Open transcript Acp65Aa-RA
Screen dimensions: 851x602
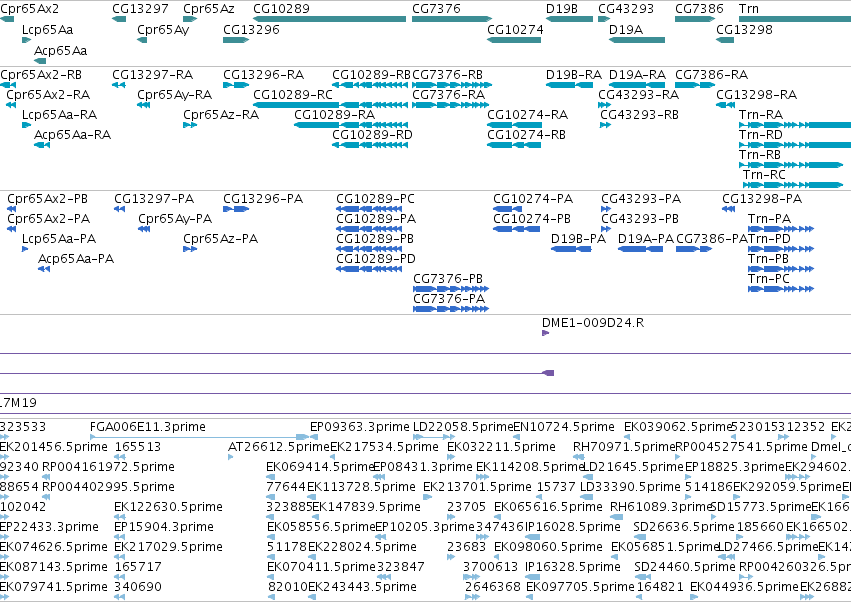point(72,135)
